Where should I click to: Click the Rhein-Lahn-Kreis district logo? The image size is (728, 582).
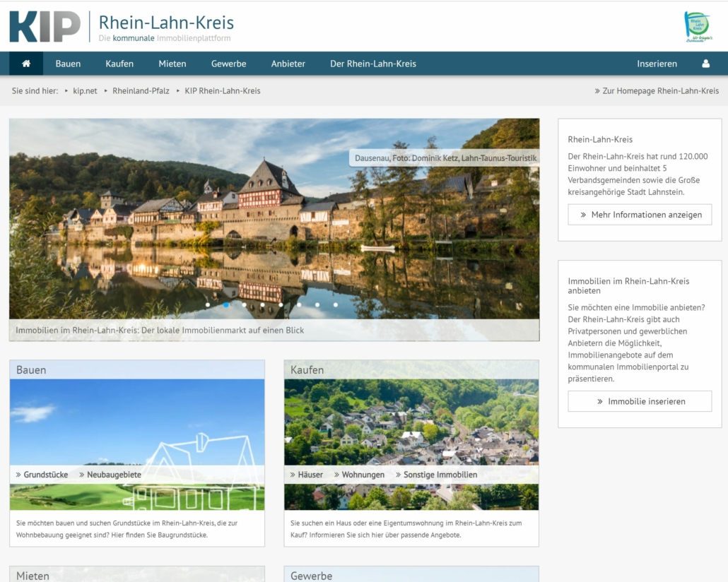pos(698,26)
